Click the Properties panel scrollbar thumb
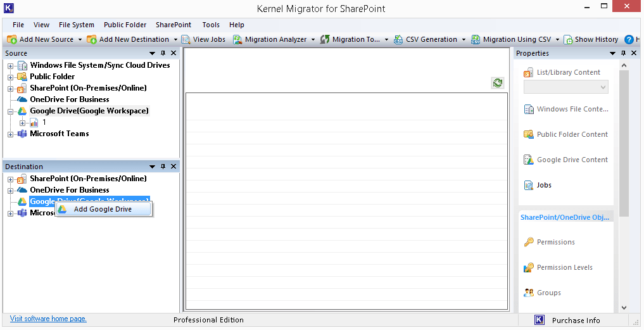The width and height of the screenshot is (644, 330). click(x=624, y=143)
